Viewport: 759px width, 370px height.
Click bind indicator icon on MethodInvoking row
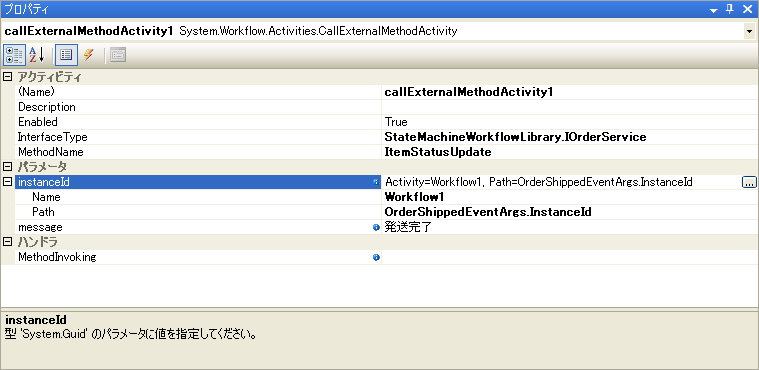376,258
